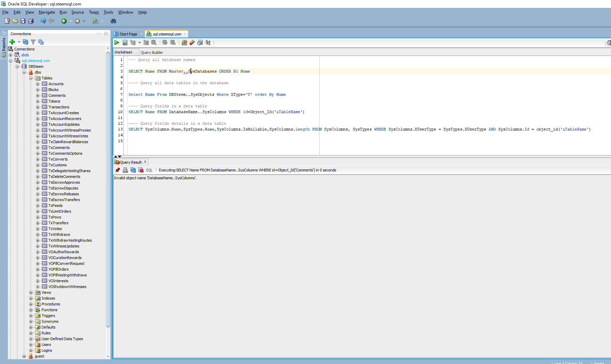This screenshot has width=611, height=364.
Task: Open the File menu
Action: point(5,12)
